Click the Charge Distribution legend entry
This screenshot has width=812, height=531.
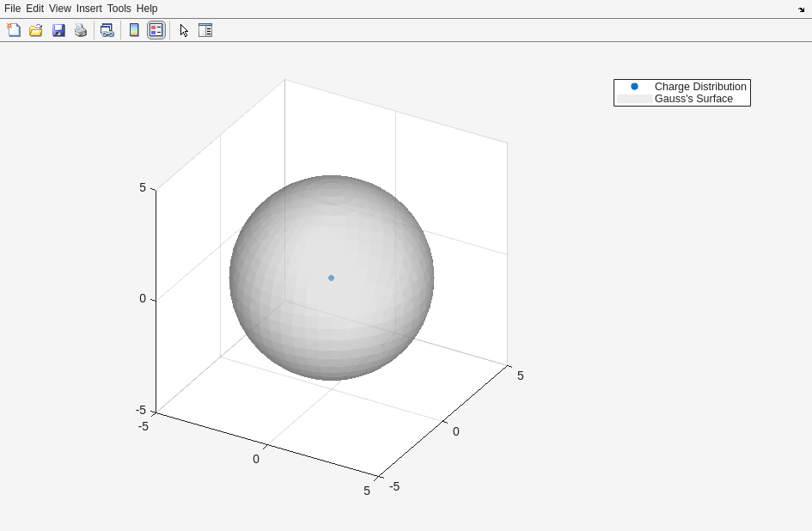coord(699,87)
